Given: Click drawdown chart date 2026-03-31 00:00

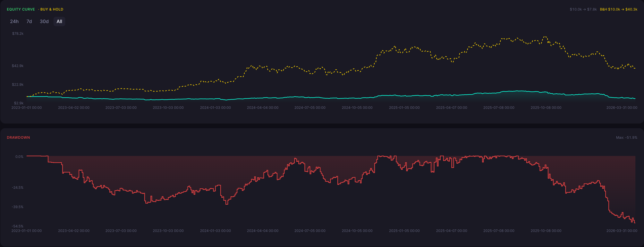Looking at the screenshot, I should [x=622, y=231].
